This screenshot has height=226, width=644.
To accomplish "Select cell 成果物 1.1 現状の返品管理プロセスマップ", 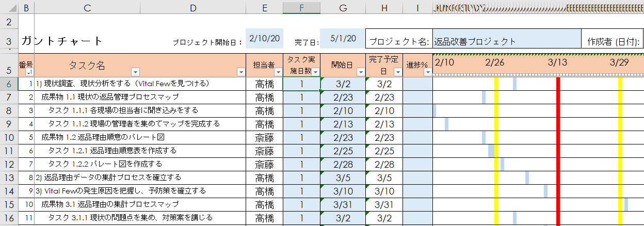I will (140, 97).
